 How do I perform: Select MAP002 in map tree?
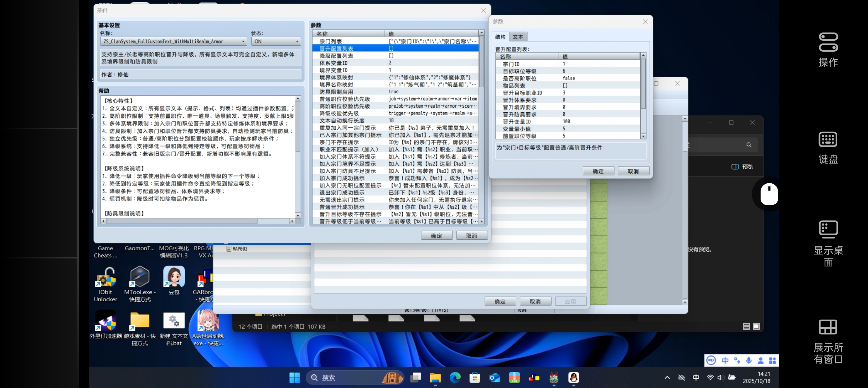tap(237, 249)
